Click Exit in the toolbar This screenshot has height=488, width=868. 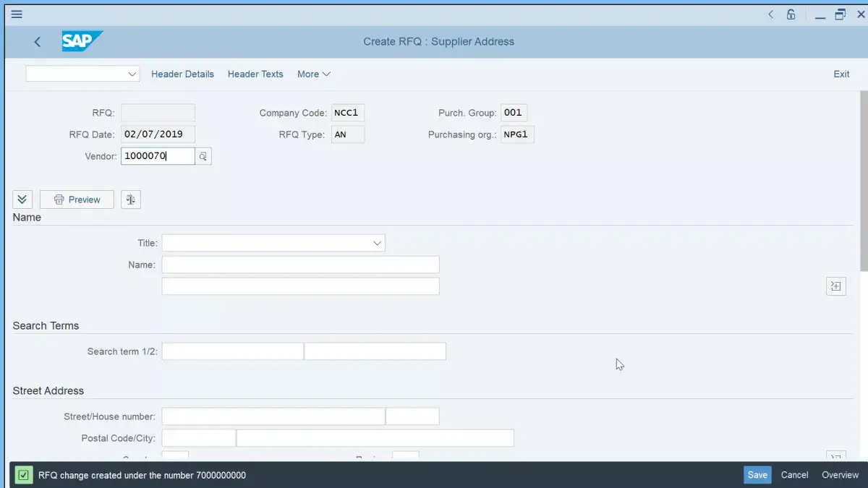coord(841,74)
